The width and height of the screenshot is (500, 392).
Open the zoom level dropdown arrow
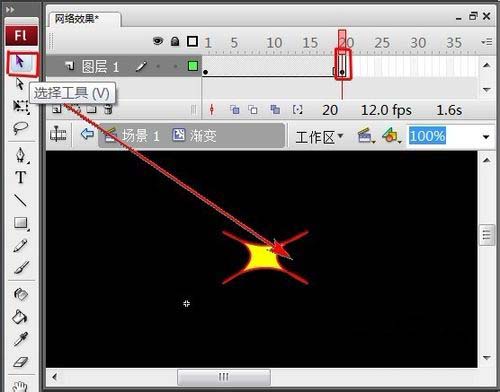click(x=486, y=137)
